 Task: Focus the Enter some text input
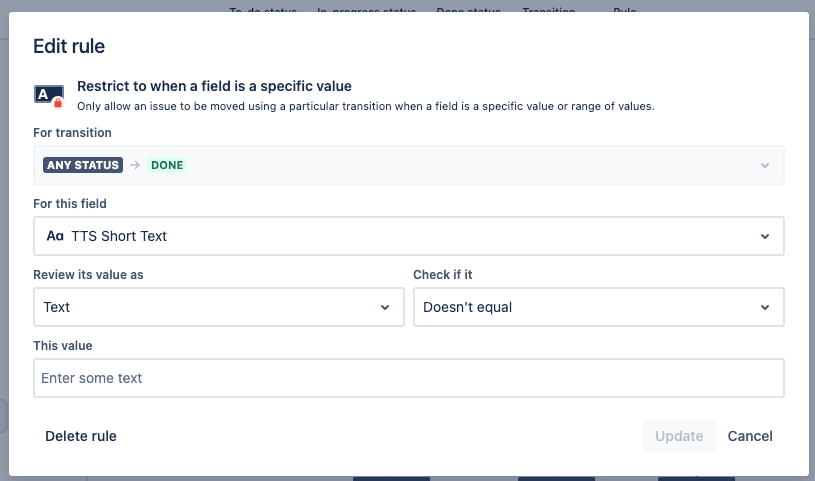409,378
